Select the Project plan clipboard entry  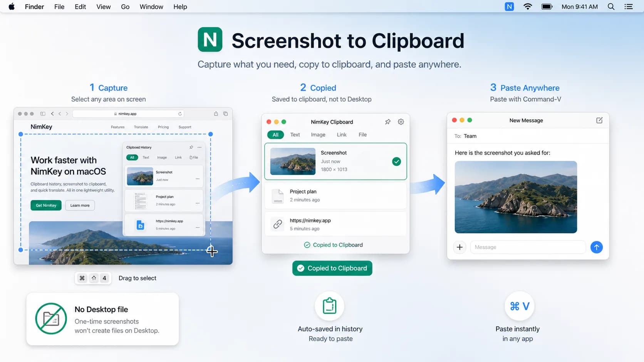coord(335,196)
